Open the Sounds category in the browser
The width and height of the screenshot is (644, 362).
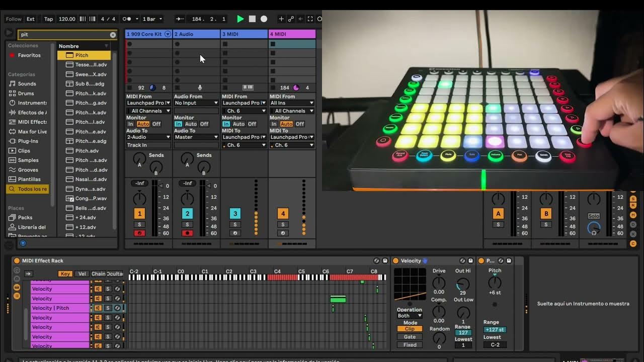point(27,84)
